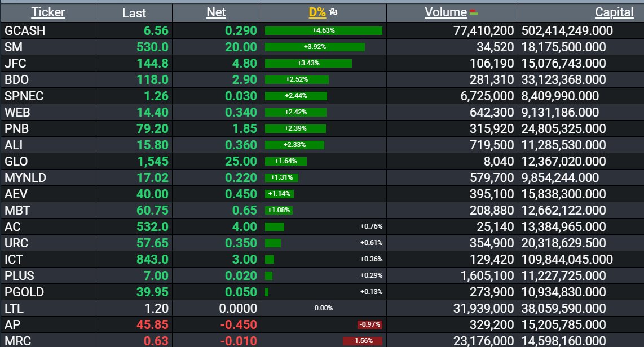Click capital 109,844,045.000 for ICT
Viewport: 644px width, 347px height.
pyautogui.click(x=567, y=260)
